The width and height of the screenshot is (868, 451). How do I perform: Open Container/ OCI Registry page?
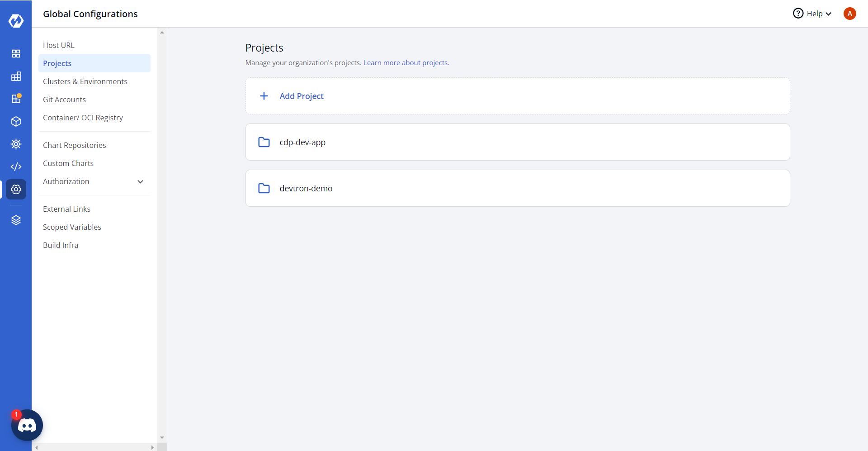coord(83,118)
